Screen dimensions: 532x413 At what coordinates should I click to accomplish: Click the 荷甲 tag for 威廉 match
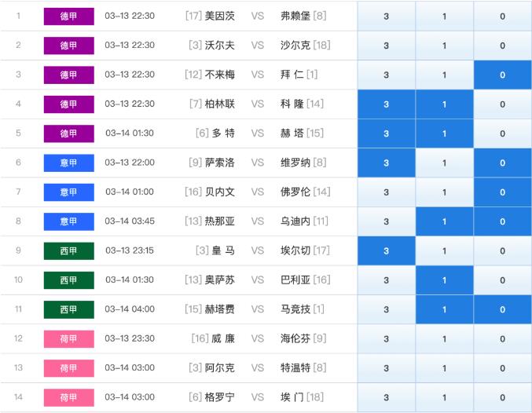pyautogui.click(x=69, y=338)
